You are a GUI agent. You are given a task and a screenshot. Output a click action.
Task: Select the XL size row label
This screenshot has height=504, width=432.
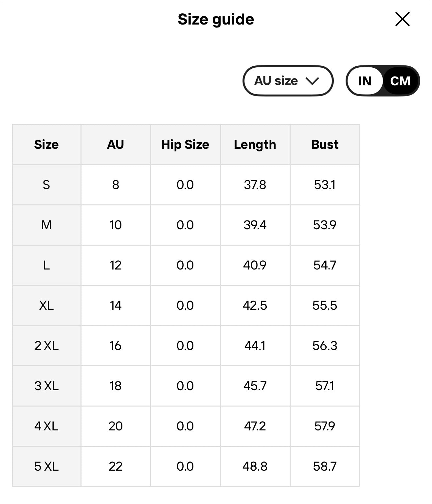click(46, 305)
